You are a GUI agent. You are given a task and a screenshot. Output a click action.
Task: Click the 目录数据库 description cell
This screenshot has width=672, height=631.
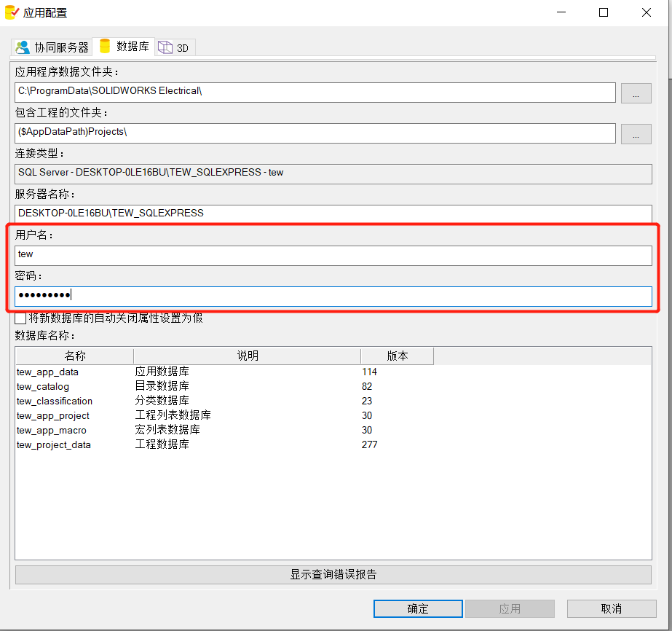pyautogui.click(x=162, y=386)
